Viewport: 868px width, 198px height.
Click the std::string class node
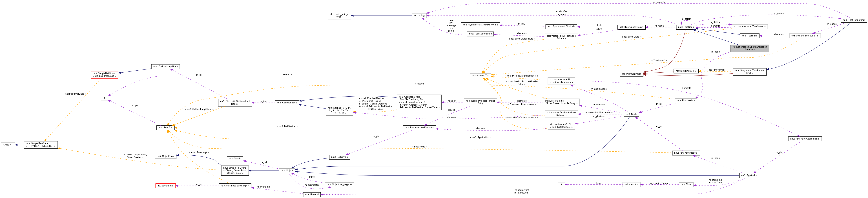420,16
